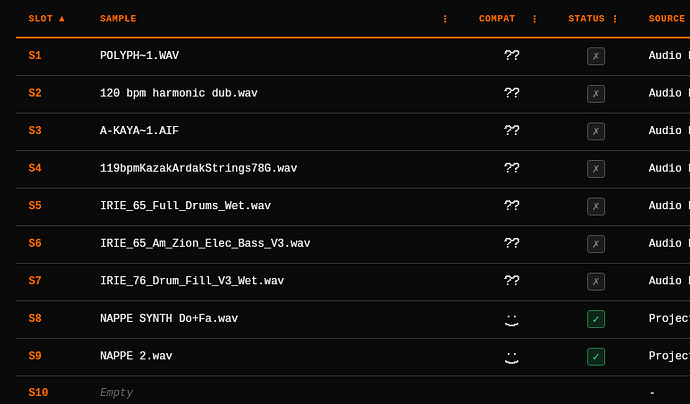Sort by the SOURCE column header
Image resolution: width=690 pixels, height=404 pixels.
[x=667, y=18]
